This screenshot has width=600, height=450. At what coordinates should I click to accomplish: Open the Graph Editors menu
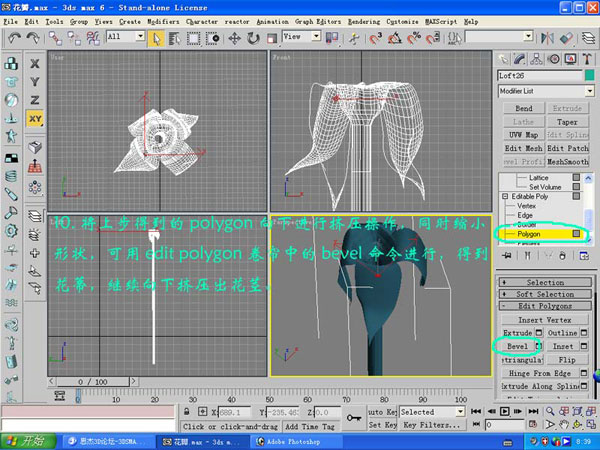[318, 22]
